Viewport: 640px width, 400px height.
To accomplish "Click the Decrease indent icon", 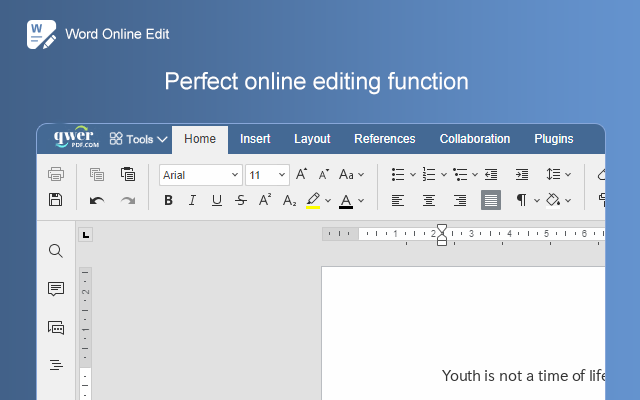I will [491, 174].
